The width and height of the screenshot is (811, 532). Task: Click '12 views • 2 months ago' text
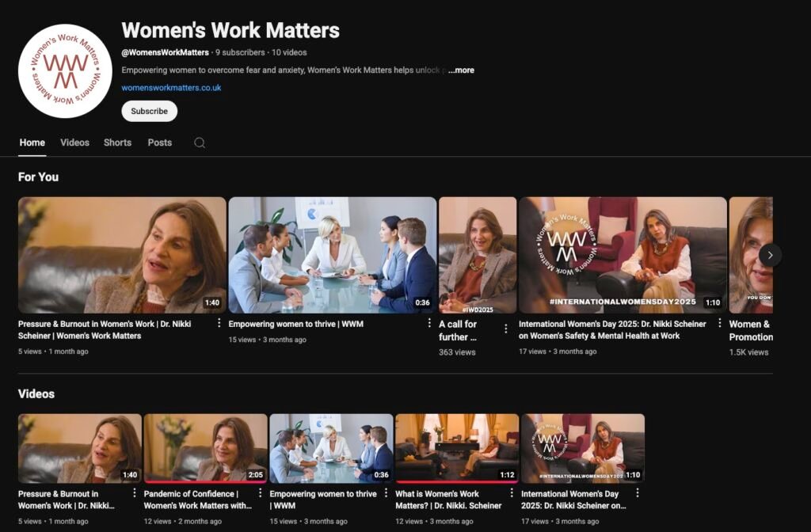coord(183,522)
